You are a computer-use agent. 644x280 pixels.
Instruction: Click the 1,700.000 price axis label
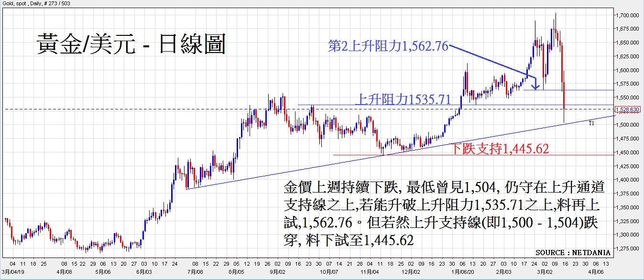628,15
